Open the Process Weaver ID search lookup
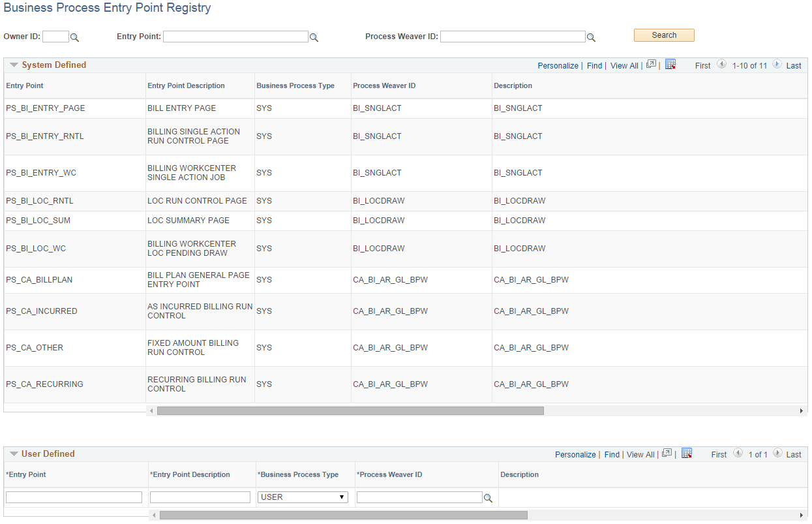 click(591, 37)
